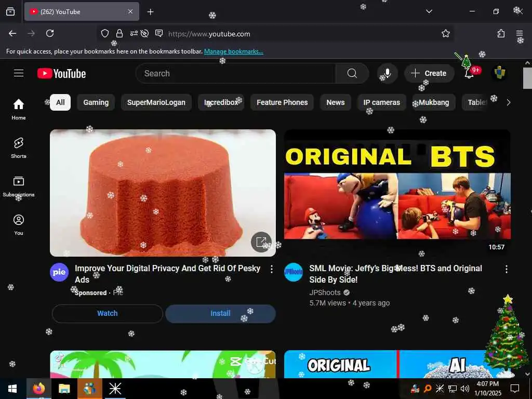Open notifications bell with 9+ badge
Image resolution: width=532 pixels, height=399 pixels.
click(469, 73)
